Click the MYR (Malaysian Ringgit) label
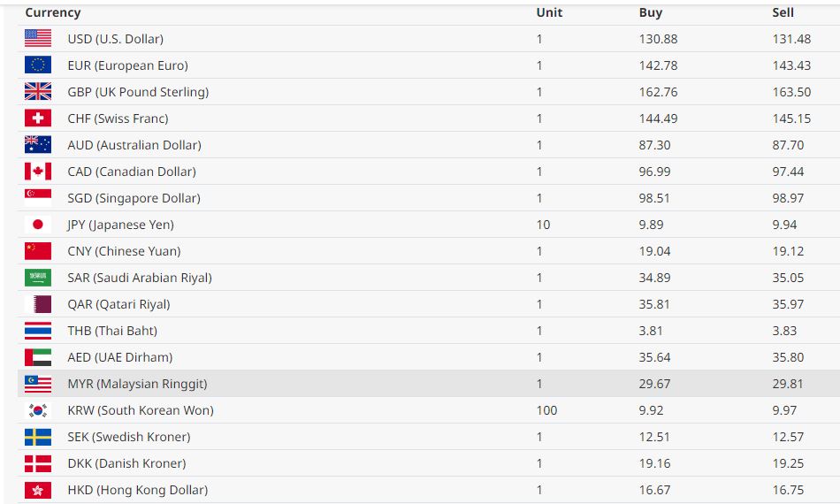The height and width of the screenshot is (504, 840). point(137,384)
